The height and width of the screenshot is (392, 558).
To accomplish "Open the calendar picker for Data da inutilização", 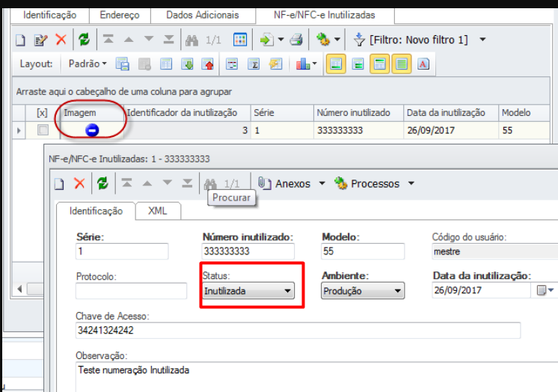I will click(545, 290).
